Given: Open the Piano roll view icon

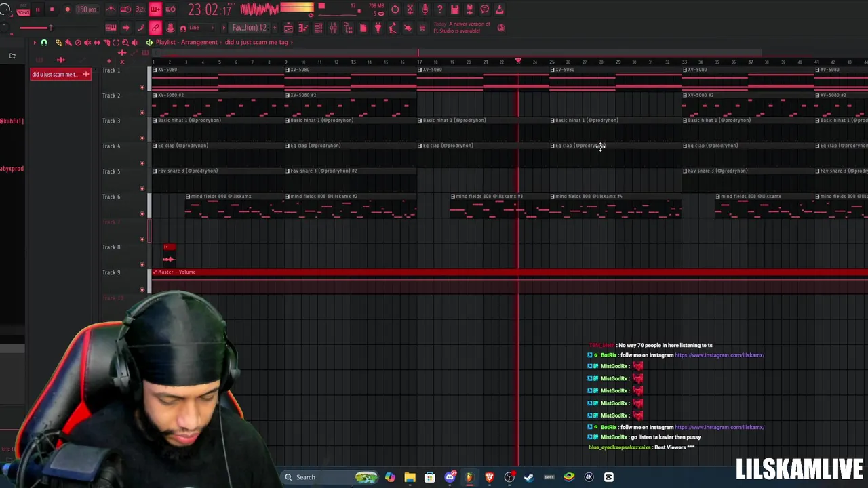Looking at the screenshot, I should (x=303, y=28).
